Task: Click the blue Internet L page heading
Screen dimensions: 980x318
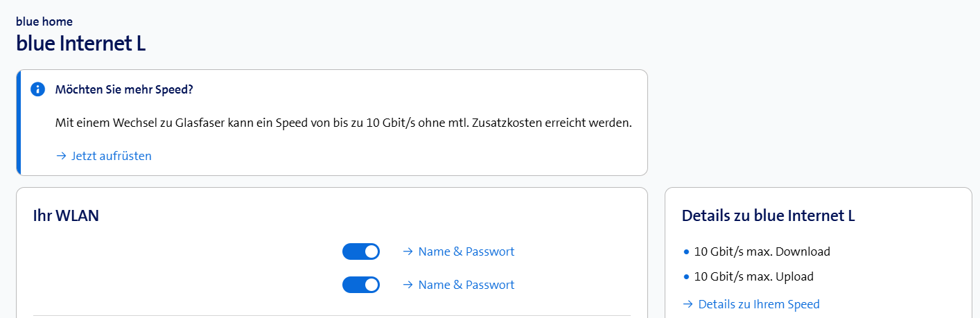Action: (x=80, y=44)
